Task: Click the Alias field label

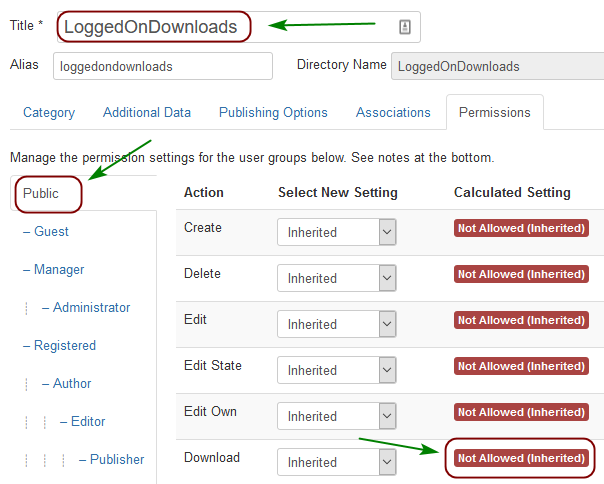Action: [x=24, y=64]
